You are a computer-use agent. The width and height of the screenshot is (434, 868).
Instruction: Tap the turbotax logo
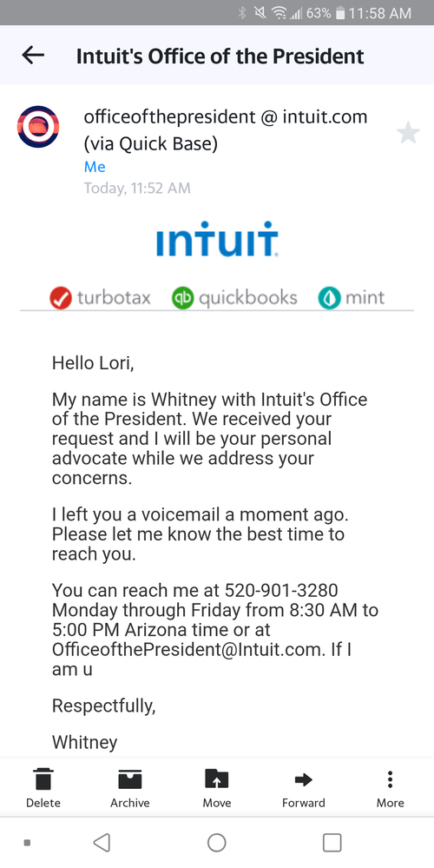click(100, 298)
